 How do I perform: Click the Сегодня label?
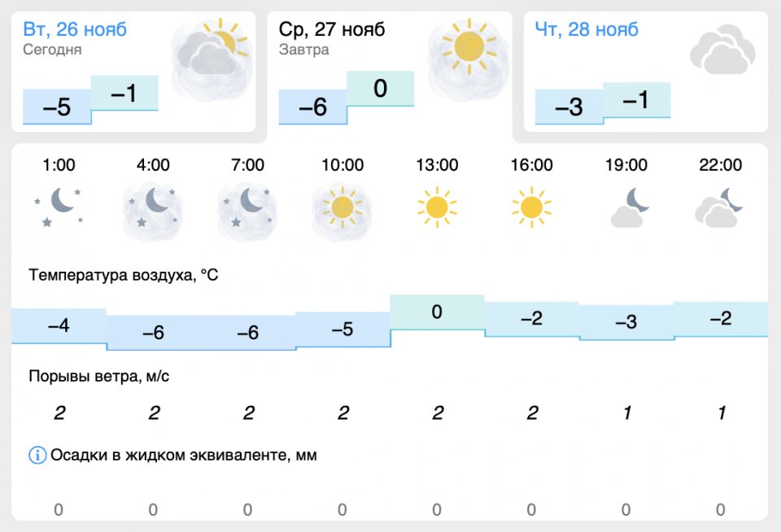click(x=53, y=50)
